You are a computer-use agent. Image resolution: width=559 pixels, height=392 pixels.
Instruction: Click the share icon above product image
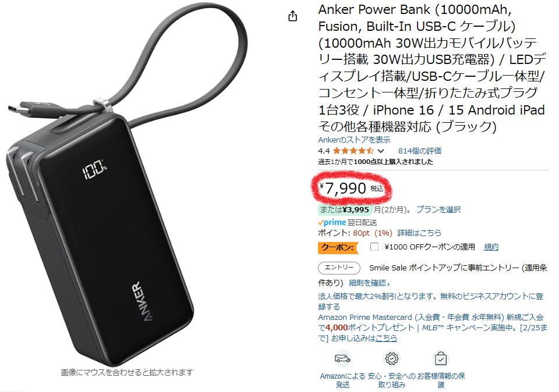(x=293, y=16)
